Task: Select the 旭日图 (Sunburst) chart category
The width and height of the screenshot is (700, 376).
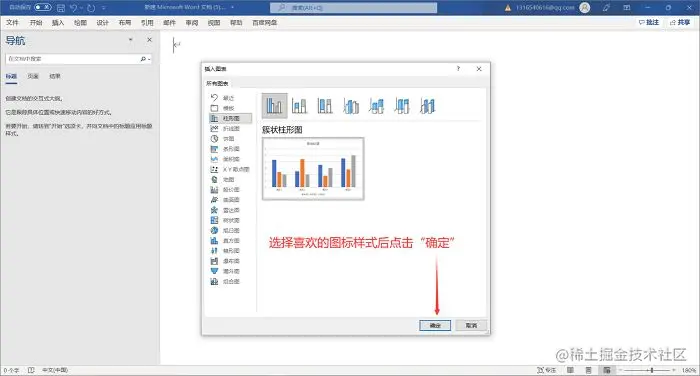Action: tap(230, 230)
